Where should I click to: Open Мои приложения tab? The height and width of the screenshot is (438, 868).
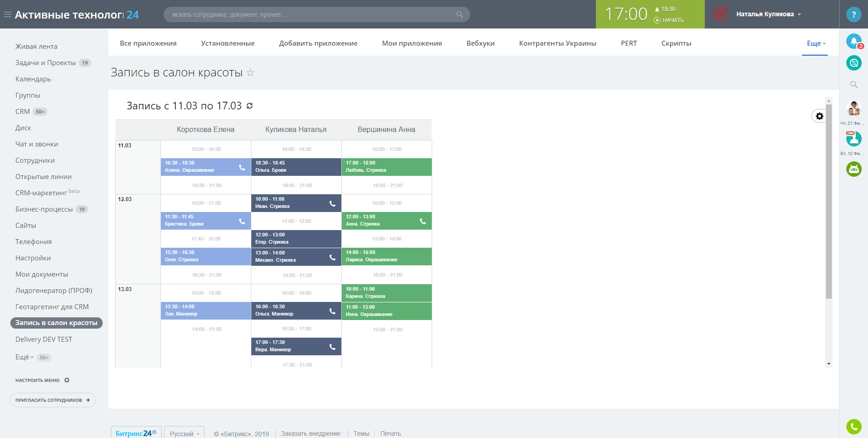tap(412, 43)
